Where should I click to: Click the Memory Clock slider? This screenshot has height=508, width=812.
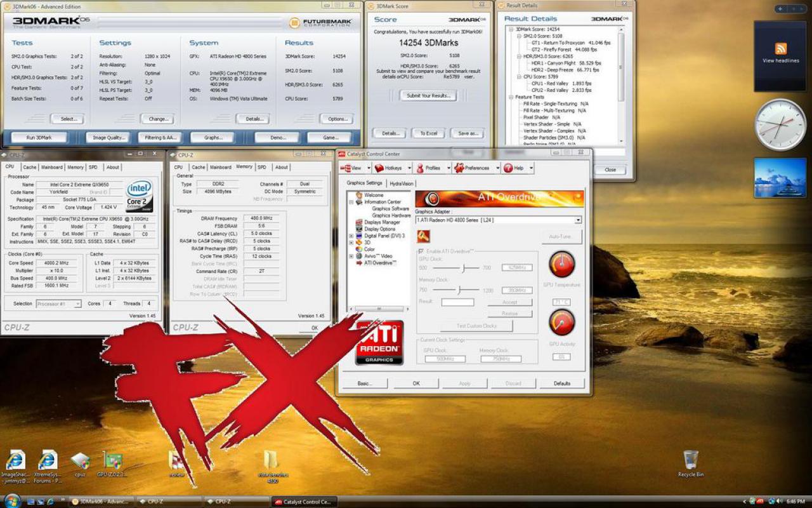[456, 290]
